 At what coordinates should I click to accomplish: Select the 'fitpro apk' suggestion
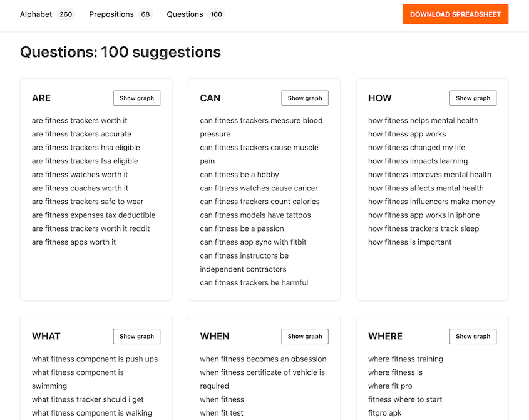[385, 413]
